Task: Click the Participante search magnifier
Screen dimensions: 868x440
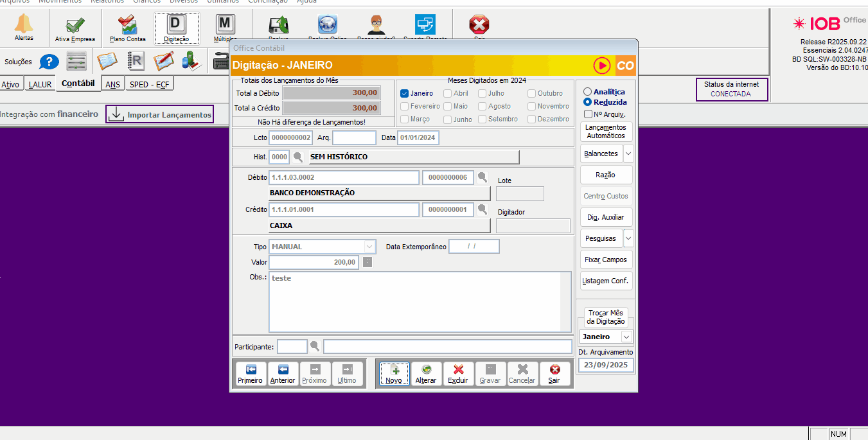Action: click(x=315, y=346)
